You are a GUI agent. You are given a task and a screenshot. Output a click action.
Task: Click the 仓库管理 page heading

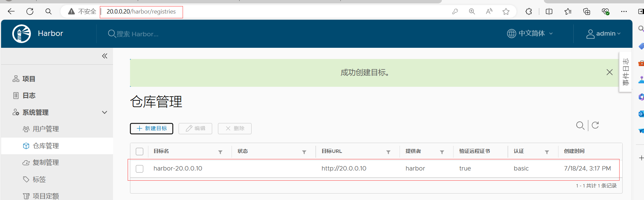click(156, 102)
